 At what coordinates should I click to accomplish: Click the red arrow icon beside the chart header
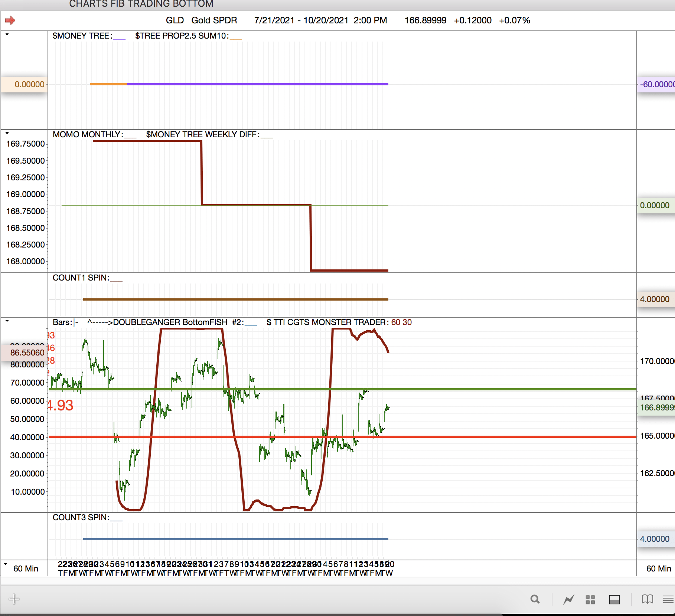(x=10, y=20)
